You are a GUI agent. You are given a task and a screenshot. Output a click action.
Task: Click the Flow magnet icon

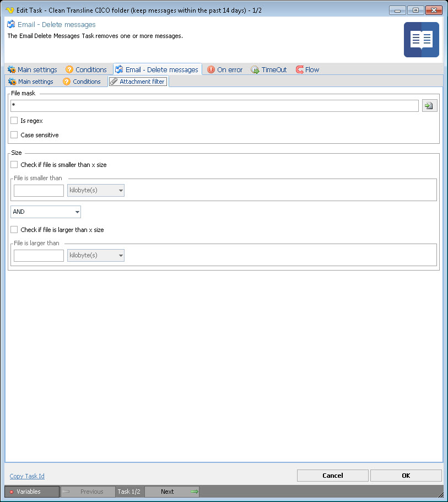point(300,70)
